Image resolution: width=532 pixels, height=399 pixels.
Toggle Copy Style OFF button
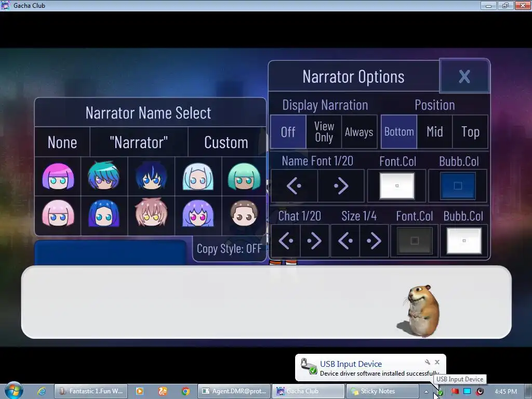point(229,249)
